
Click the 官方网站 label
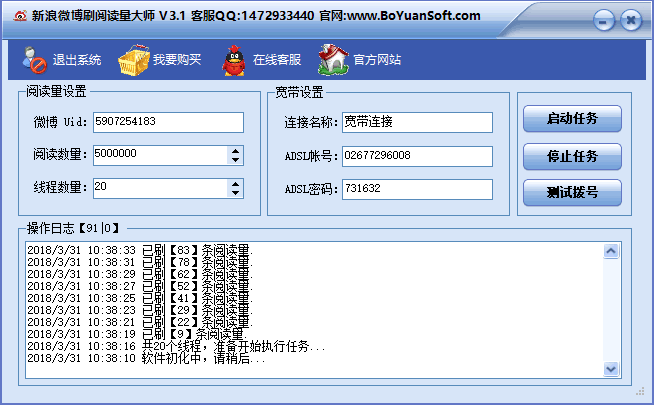point(377,60)
